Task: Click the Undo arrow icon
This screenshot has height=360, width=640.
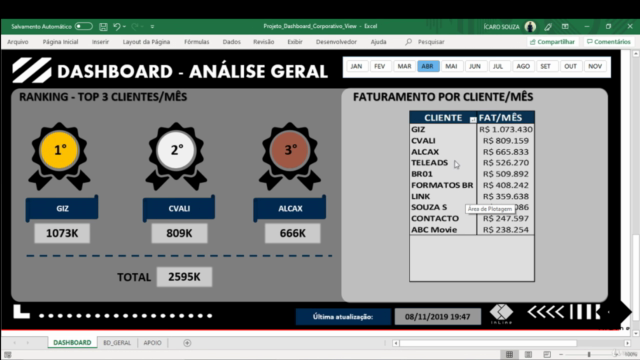Action: coord(117,27)
